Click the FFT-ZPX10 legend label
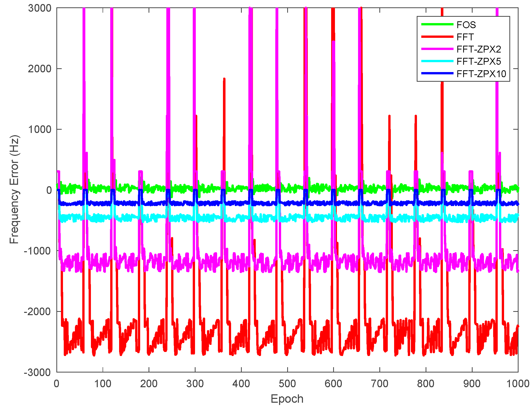Screen dimensions: 532x406 point(481,74)
